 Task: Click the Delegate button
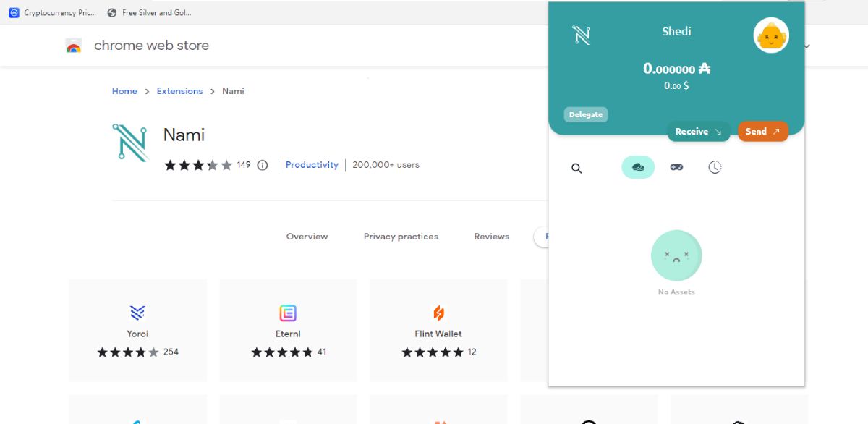pyautogui.click(x=586, y=114)
